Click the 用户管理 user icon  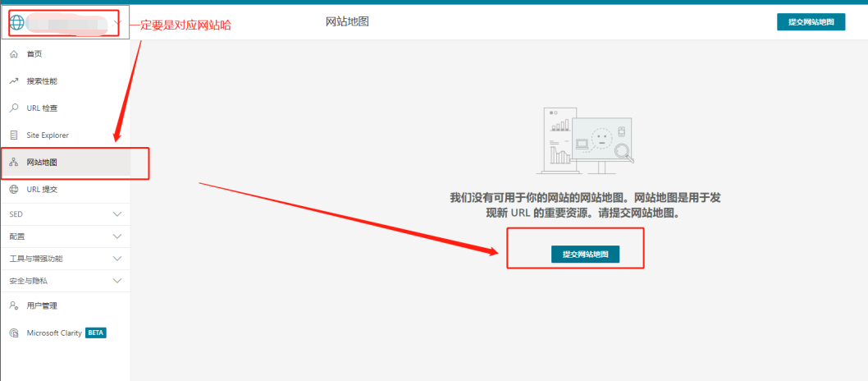pyautogui.click(x=13, y=305)
